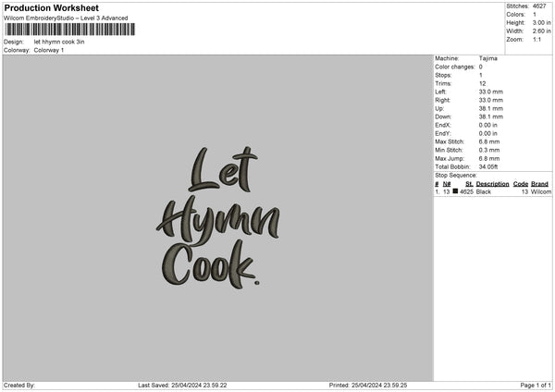
Task: Click the barcode under the header
Action: (x=70, y=30)
